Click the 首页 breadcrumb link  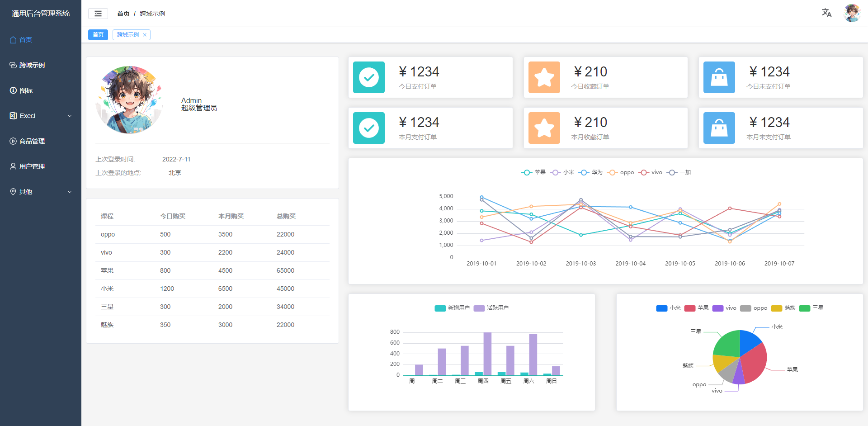[x=123, y=14]
